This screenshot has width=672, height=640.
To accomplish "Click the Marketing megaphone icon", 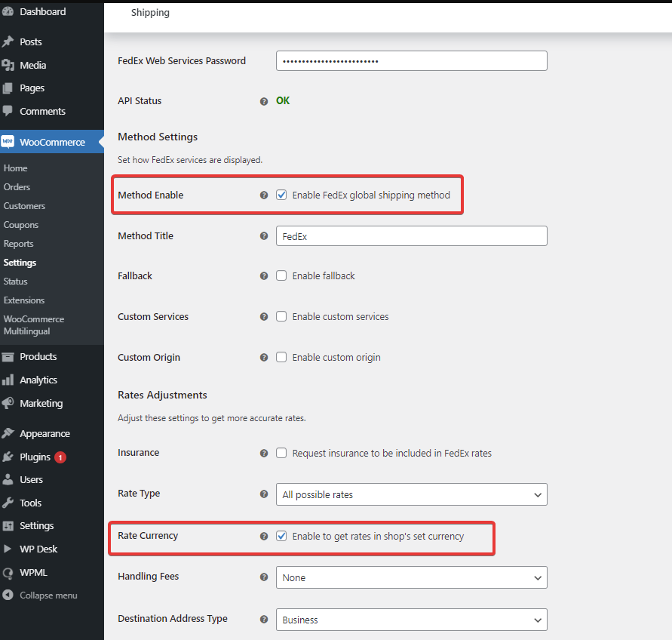I will (8, 403).
